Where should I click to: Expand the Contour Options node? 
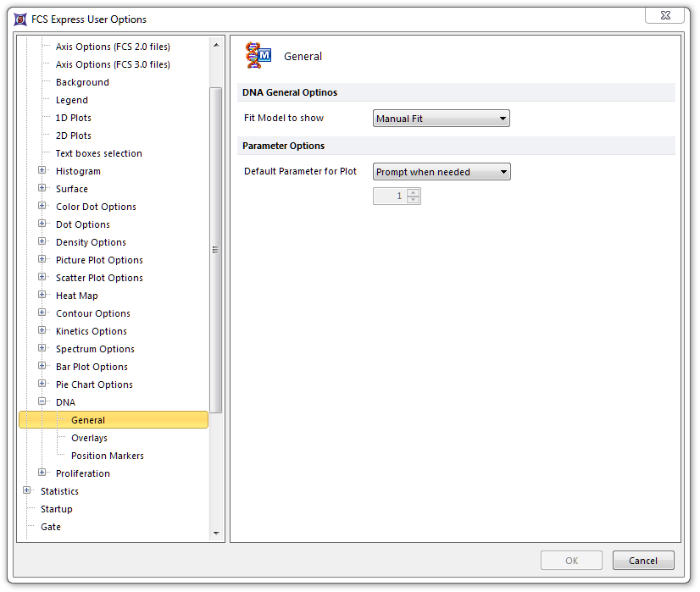pyautogui.click(x=42, y=313)
